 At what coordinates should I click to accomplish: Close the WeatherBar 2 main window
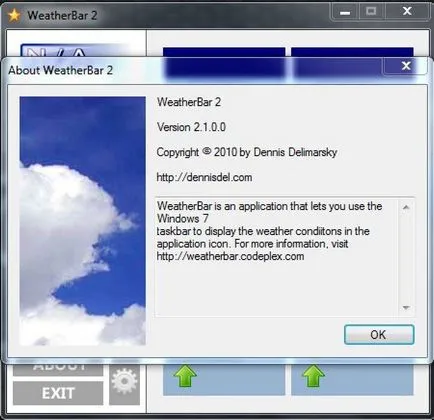407,11
